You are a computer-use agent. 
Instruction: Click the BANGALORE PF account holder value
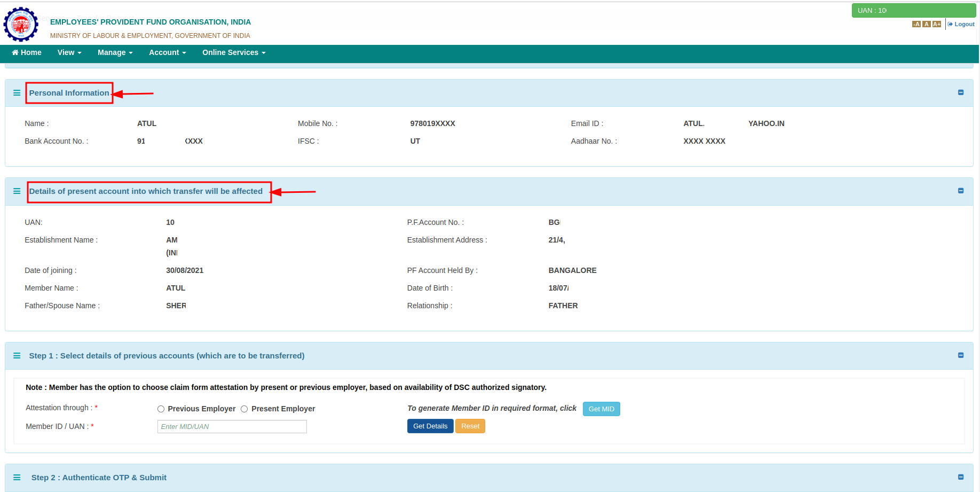coord(572,270)
